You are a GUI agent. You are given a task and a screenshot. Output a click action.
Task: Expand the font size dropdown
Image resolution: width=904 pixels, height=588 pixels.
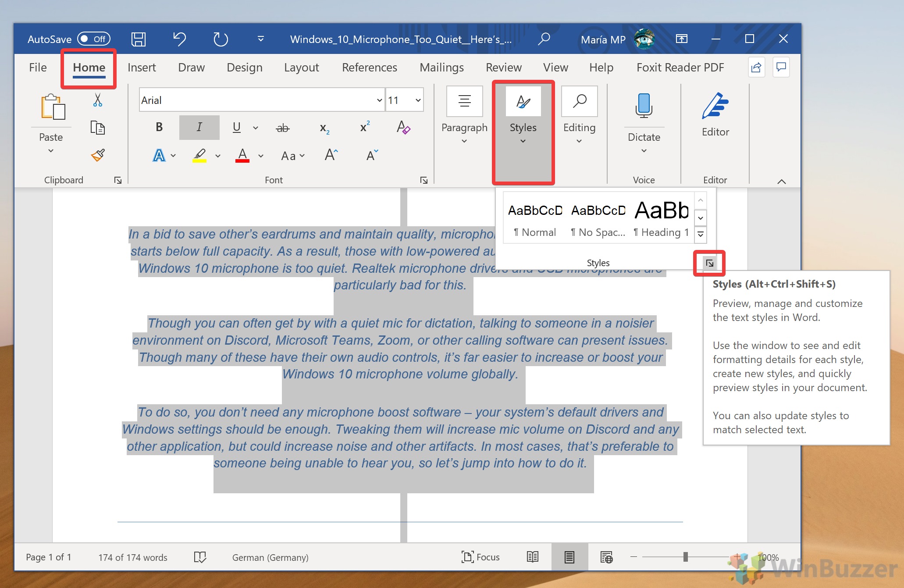tap(418, 100)
